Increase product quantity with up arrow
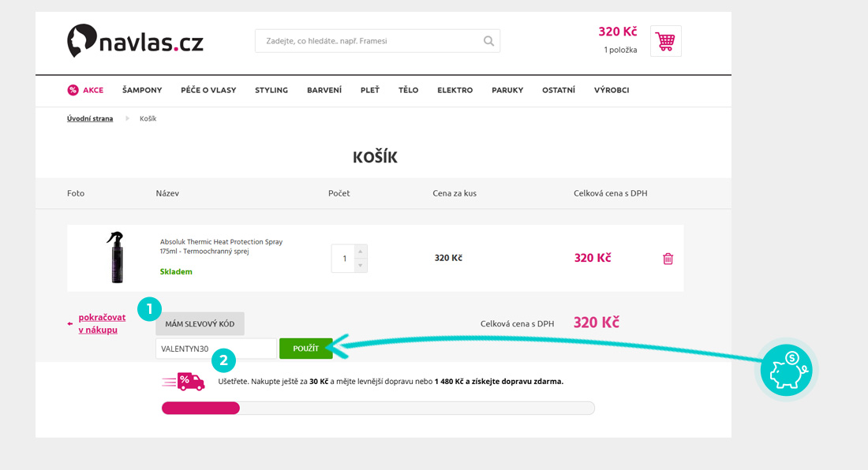Screen dimensions: 868x470 (361, 252)
